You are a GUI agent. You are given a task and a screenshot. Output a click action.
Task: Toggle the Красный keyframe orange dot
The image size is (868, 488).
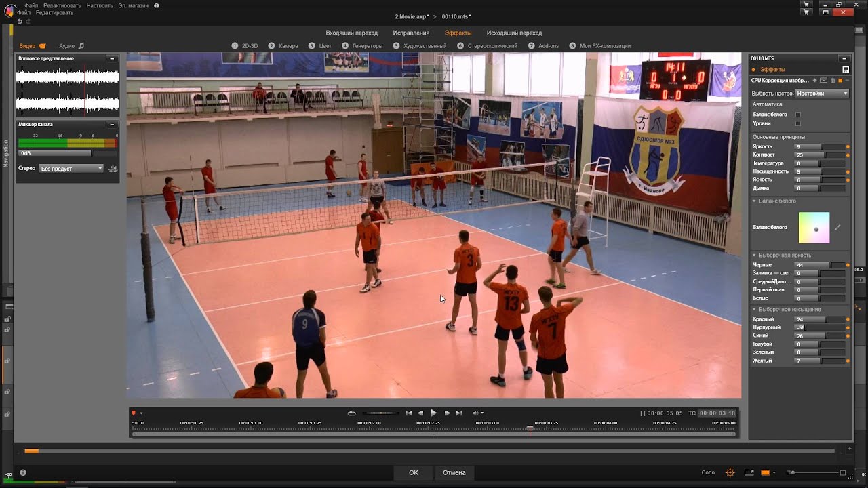point(848,319)
